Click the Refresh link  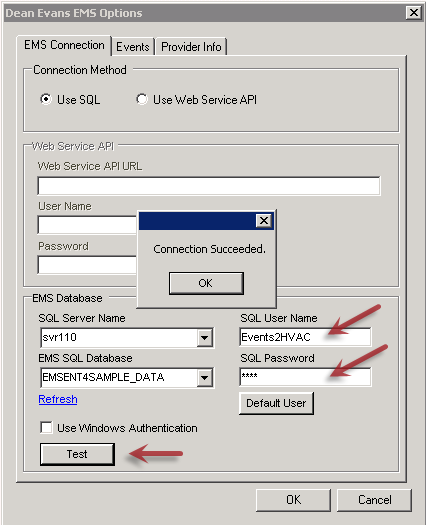[x=58, y=399]
